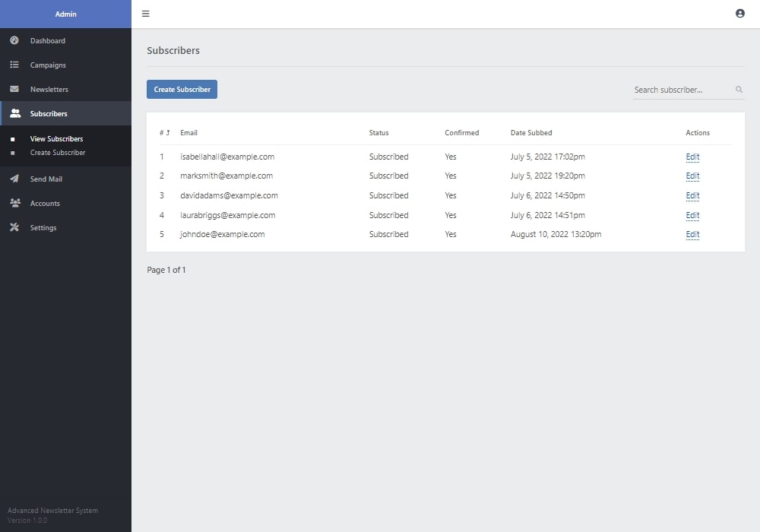The image size is (760, 532).
Task: Open the Accounts menu item
Action: tap(65, 203)
